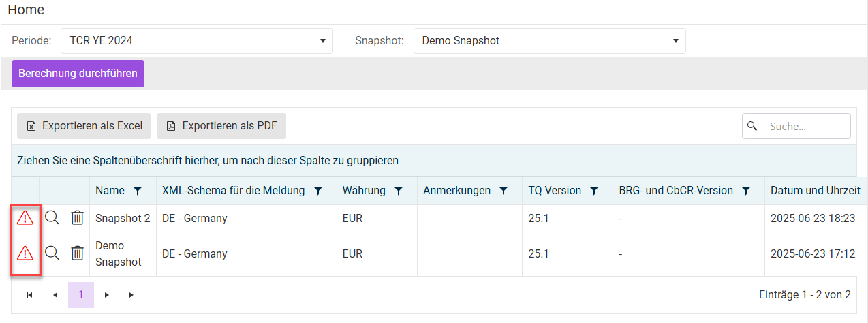Filter by TQ Version column
This screenshot has height=323, width=868.
(594, 191)
